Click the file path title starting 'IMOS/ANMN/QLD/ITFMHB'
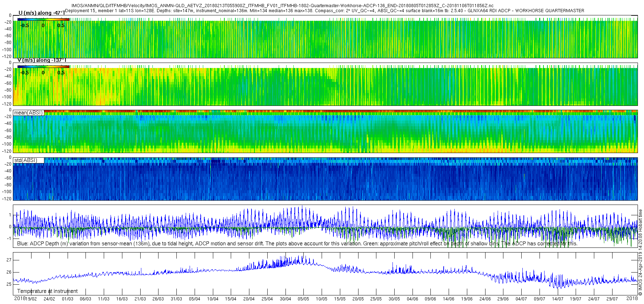Screen dimensions: 644x304 point(282,6)
